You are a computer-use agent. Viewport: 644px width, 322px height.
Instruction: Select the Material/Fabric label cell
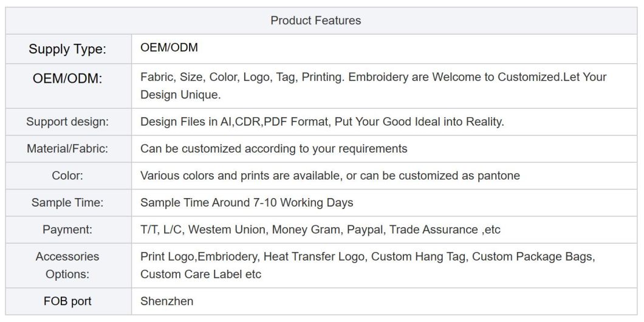coord(67,149)
